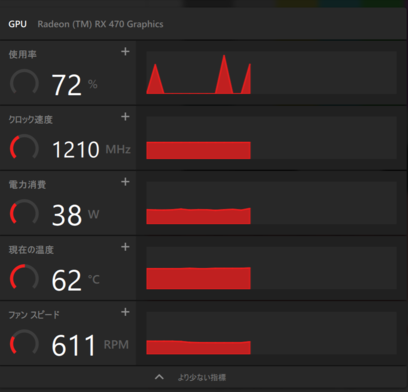Click the plus icon beside クロック速度

click(125, 117)
